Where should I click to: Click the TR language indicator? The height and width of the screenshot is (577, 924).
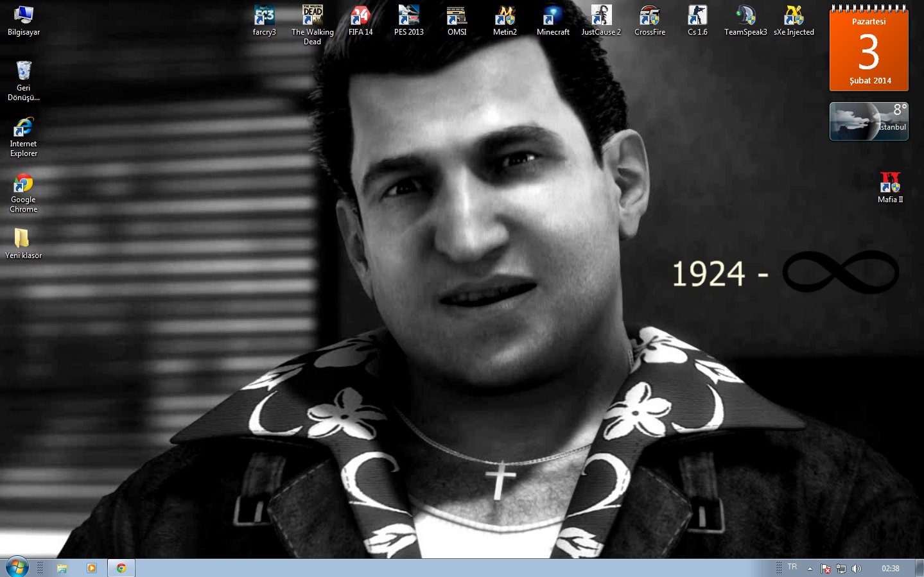(x=792, y=567)
